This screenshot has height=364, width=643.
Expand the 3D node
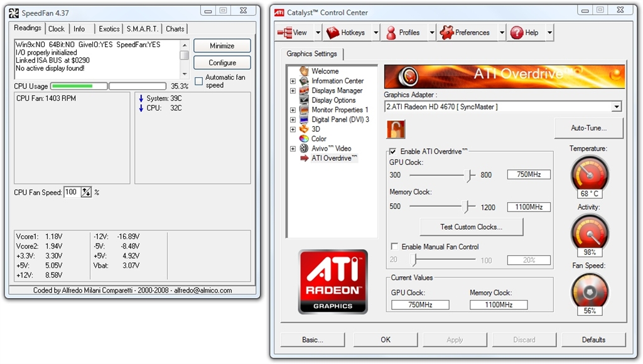(293, 129)
